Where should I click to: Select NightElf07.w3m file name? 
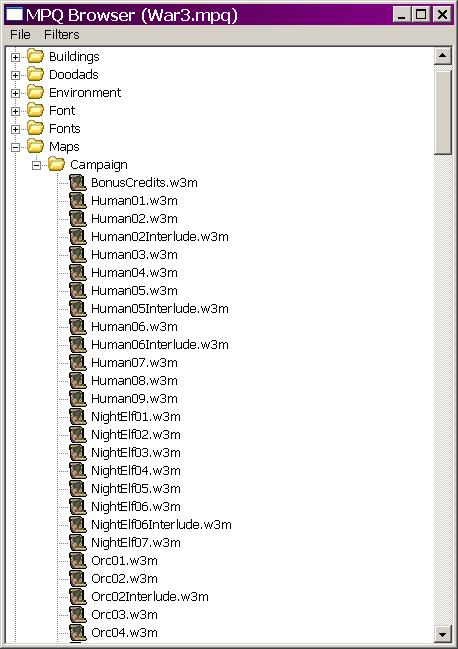(136, 543)
